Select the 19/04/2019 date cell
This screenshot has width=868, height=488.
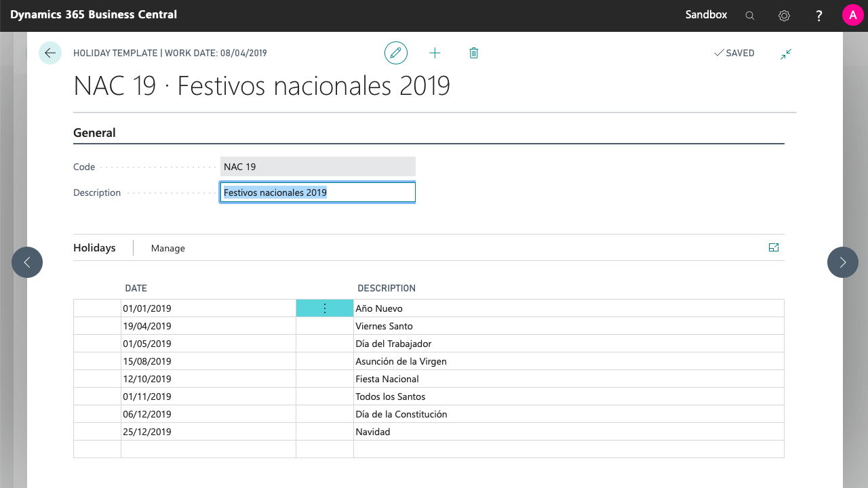[x=208, y=326]
